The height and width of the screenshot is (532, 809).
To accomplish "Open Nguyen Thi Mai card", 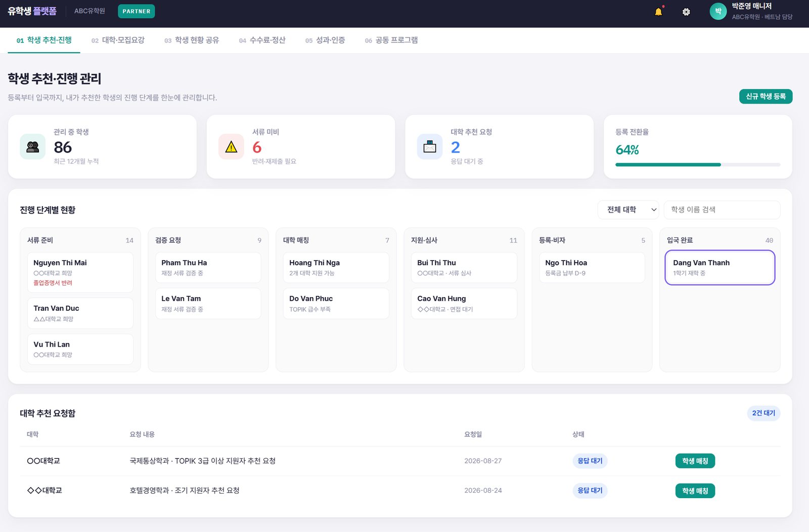I will point(80,272).
